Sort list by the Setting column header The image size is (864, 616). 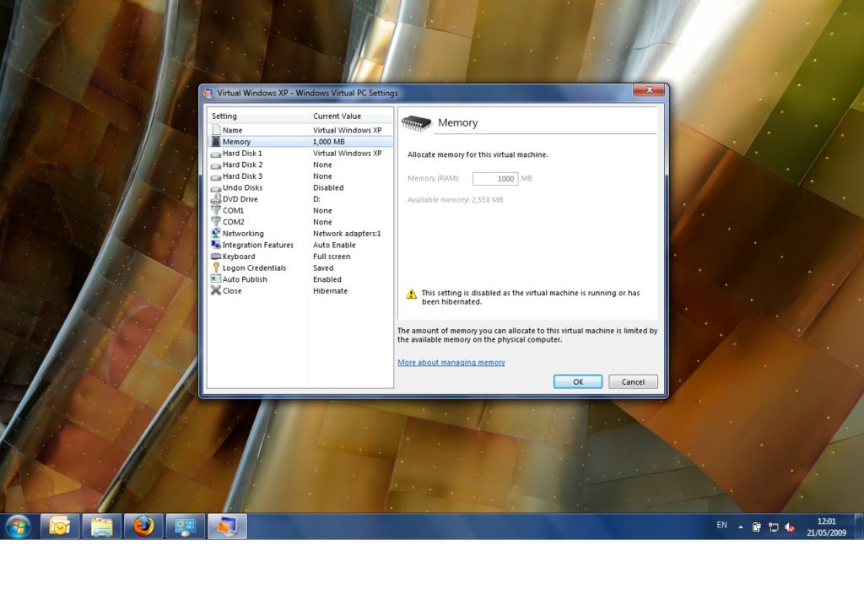tap(224, 116)
